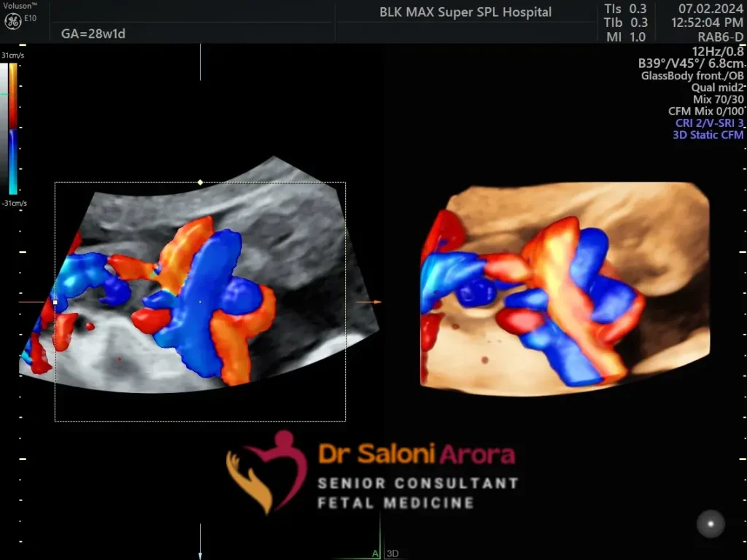
Task: Click the GlassBody front./OB setting
Action: coord(692,75)
